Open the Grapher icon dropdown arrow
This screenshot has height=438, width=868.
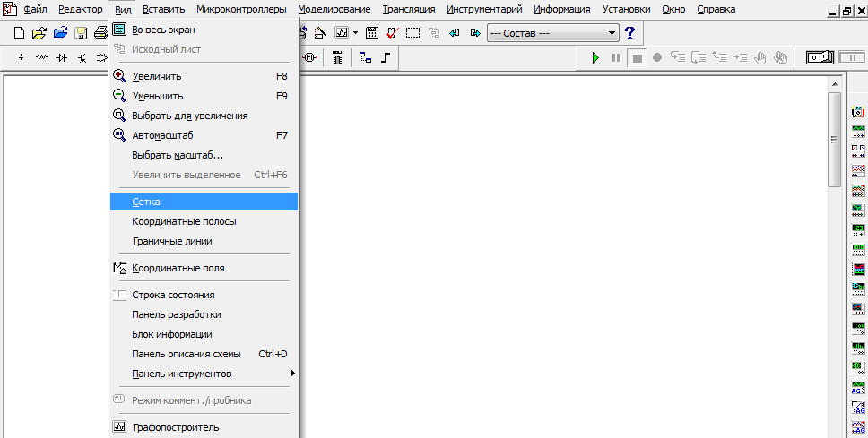coord(355,33)
